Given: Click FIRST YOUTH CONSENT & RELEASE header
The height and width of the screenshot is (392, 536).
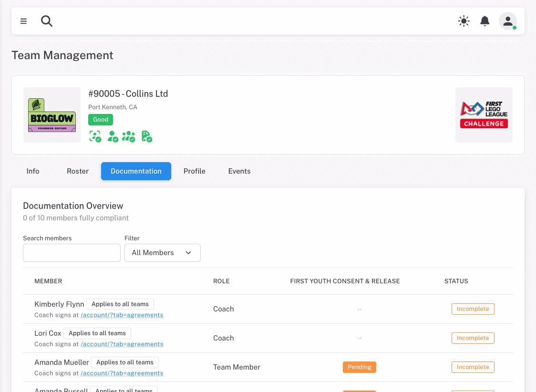Looking at the screenshot, I should point(345,281).
